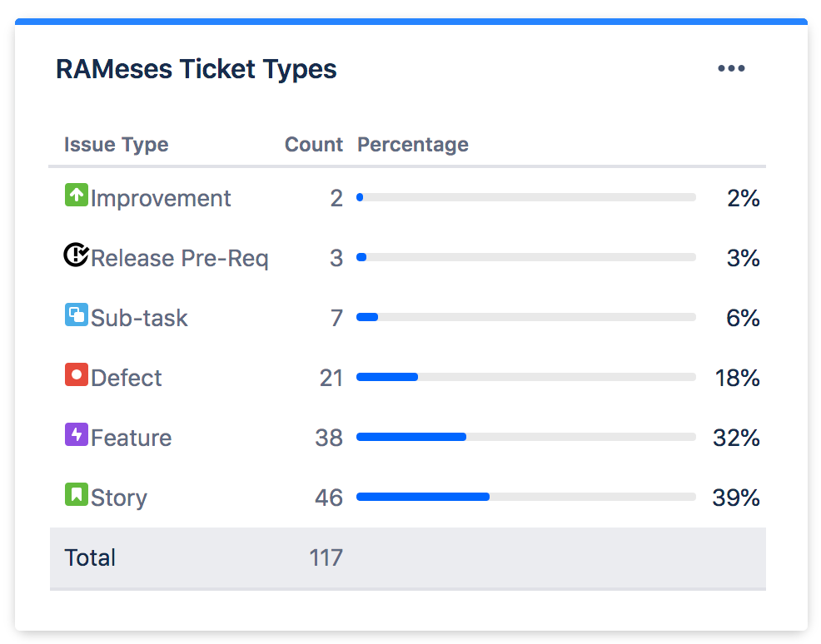Click the green Improvement arrow icon
The image size is (821, 644).
click(77, 196)
